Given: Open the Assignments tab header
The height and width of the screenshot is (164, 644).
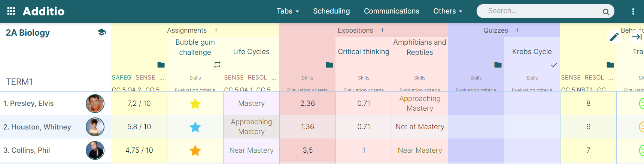Looking at the screenshot, I should (187, 30).
